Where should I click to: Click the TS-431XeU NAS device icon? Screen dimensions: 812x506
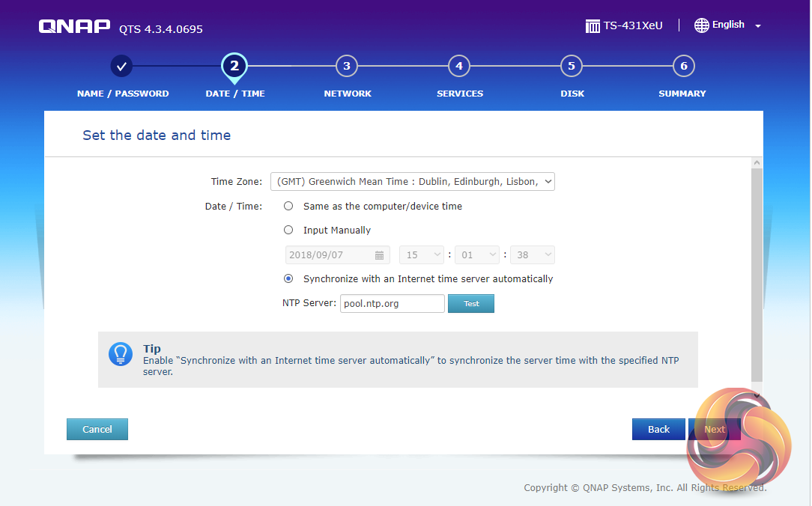coord(593,26)
